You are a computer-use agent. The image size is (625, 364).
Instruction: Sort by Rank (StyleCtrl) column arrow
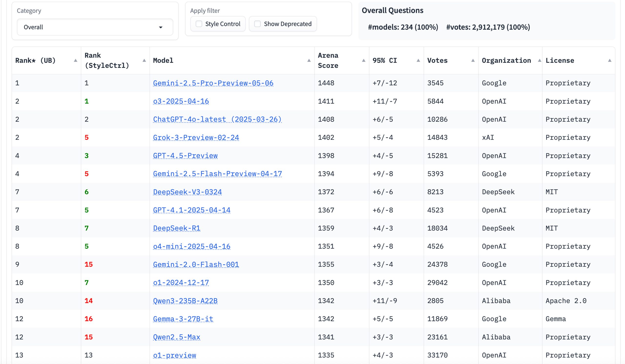(144, 61)
